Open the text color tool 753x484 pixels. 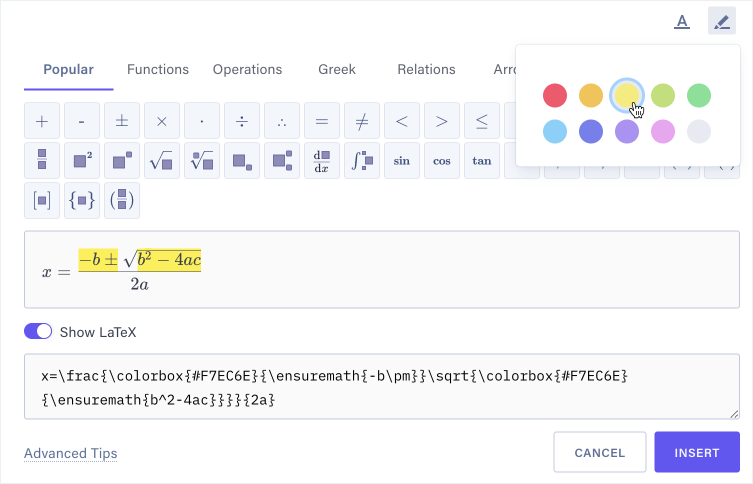click(681, 21)
